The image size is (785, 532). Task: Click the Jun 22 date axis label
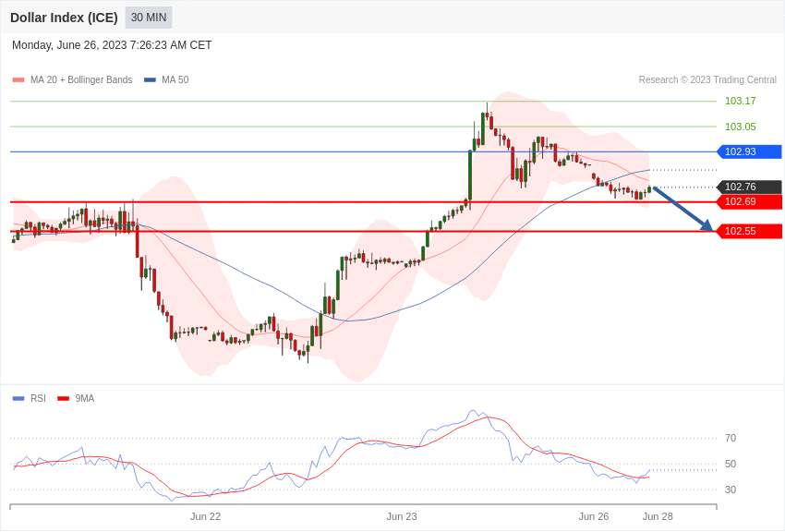pos(205,516)
